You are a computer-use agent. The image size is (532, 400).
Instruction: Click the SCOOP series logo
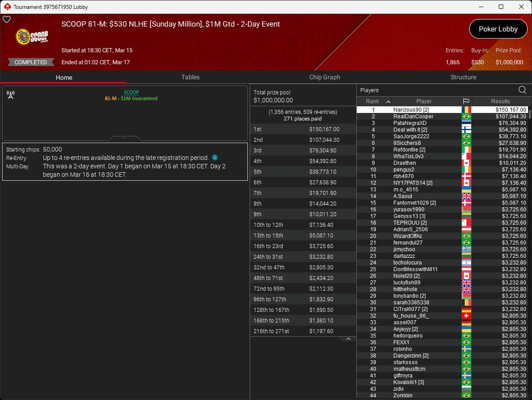pyautogui.click(x=32, y=37)
